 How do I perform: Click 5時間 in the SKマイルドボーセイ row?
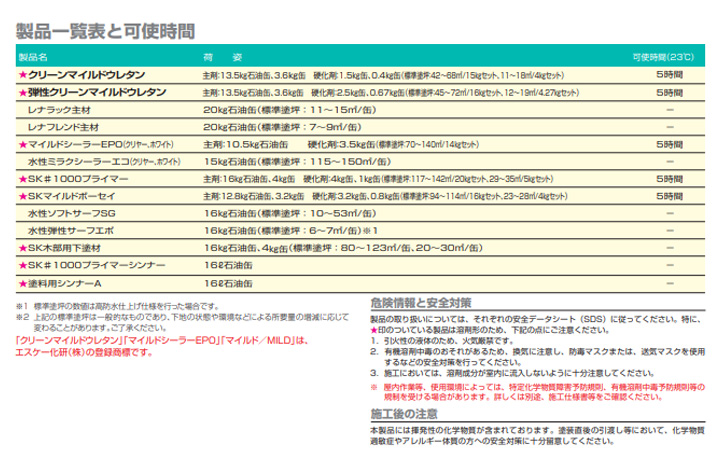click(669, 196)
